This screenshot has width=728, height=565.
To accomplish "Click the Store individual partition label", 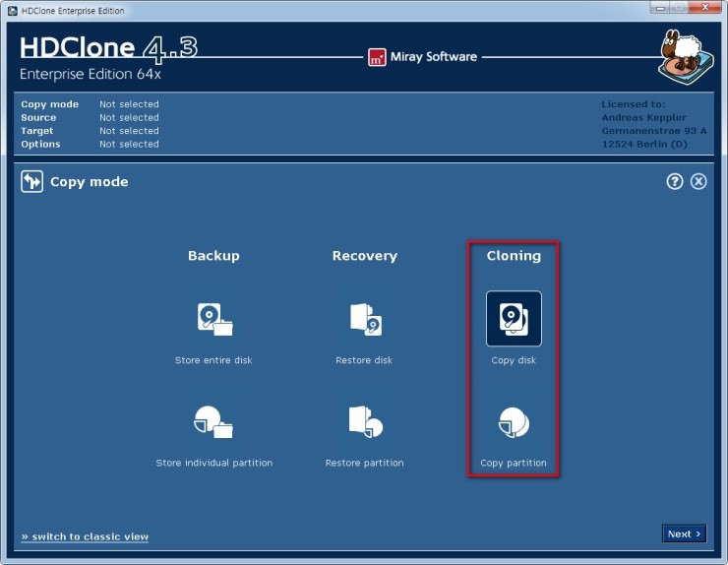I will 214,463.
